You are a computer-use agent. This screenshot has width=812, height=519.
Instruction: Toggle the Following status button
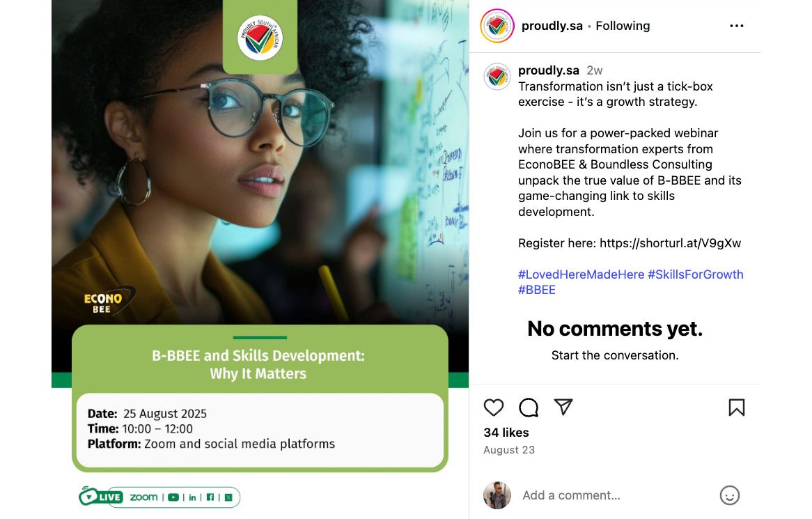pyautogui.click(x=623, y=26)
